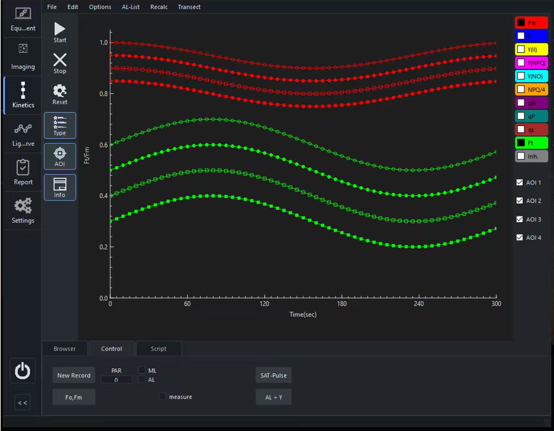Open the Edit menu
The width and height of the screenshot is (554, 431).
73,7
